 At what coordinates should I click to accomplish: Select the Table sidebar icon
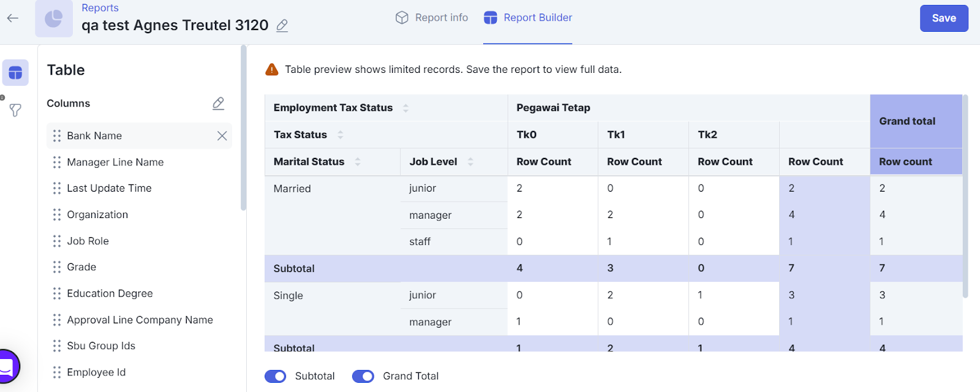coord(15,73)
